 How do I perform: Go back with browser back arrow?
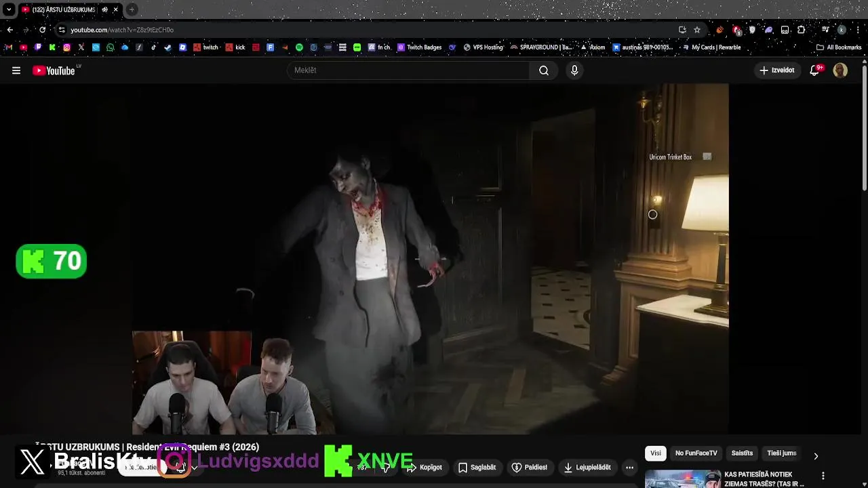click(x=9, y=30)
